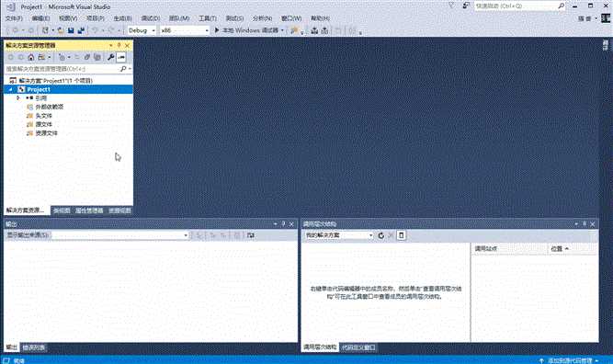
Task: Collapse the Project1 project node arrow
Action: click(x=10, y=89)
